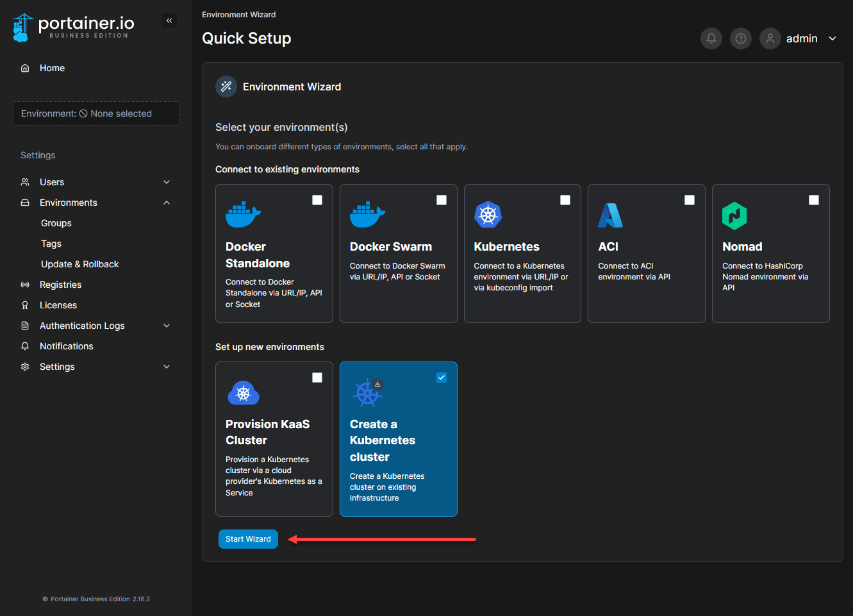The height and width of the screenshot is (616, 853).
Task: Click the notifications bell icon in header
Action: (x=711, y=38)
